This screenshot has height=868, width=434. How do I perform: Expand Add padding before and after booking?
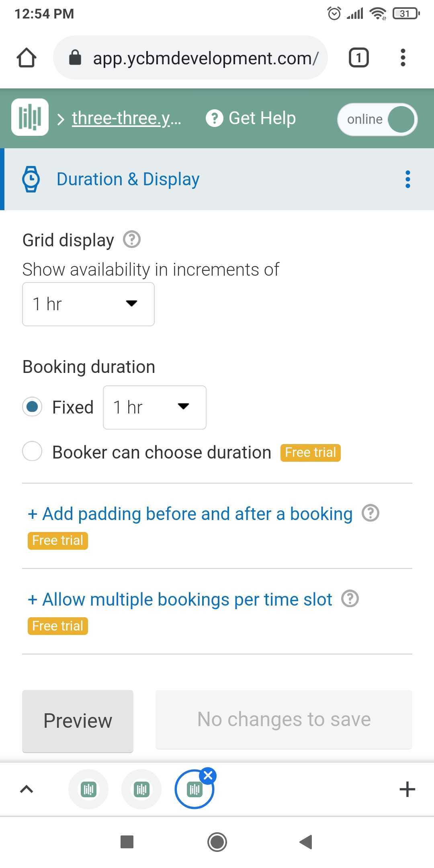190,514
